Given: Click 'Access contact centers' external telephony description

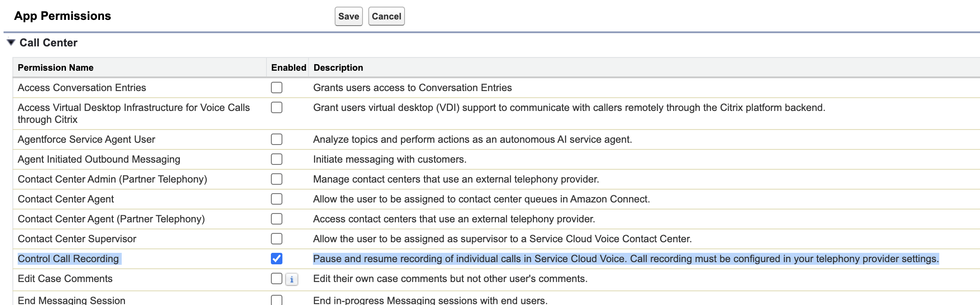Looking at the screenshot, I should (454, 219).
